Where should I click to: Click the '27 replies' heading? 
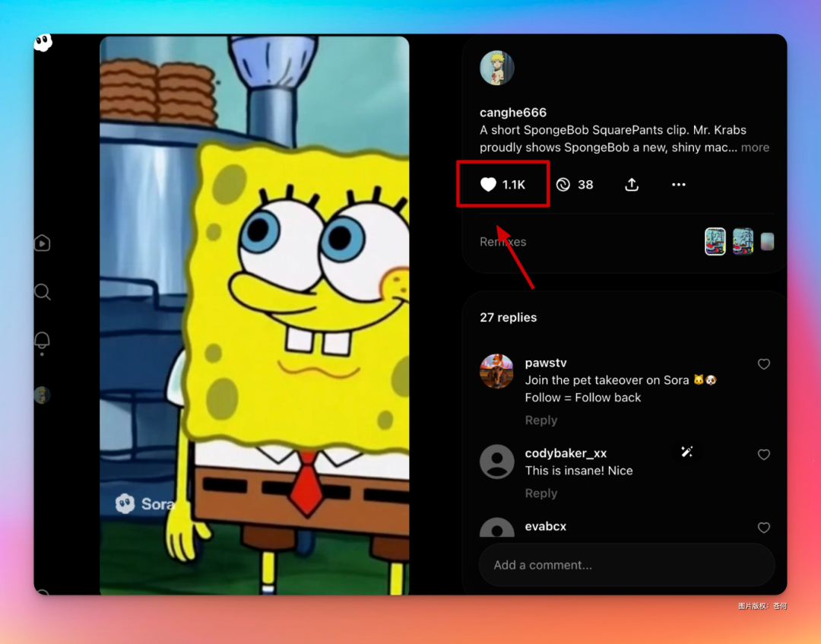(x=508, y=317)
